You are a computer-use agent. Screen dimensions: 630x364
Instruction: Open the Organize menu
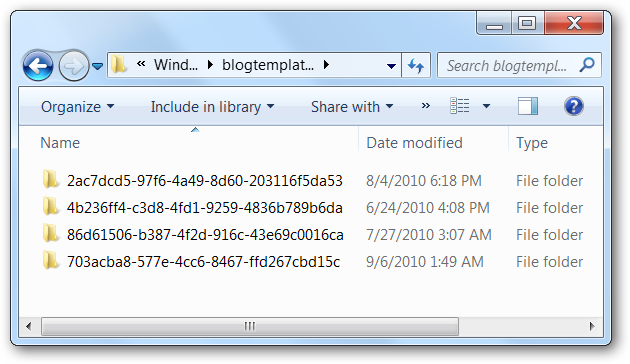(x=77, y=107)
